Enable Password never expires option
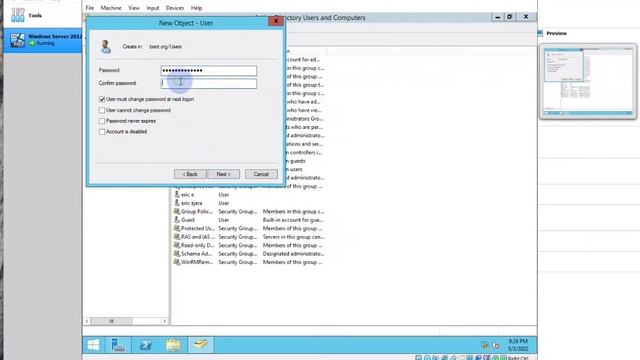Image resolution: width=640 pixels, height=360 pixels. pos(102,121)
